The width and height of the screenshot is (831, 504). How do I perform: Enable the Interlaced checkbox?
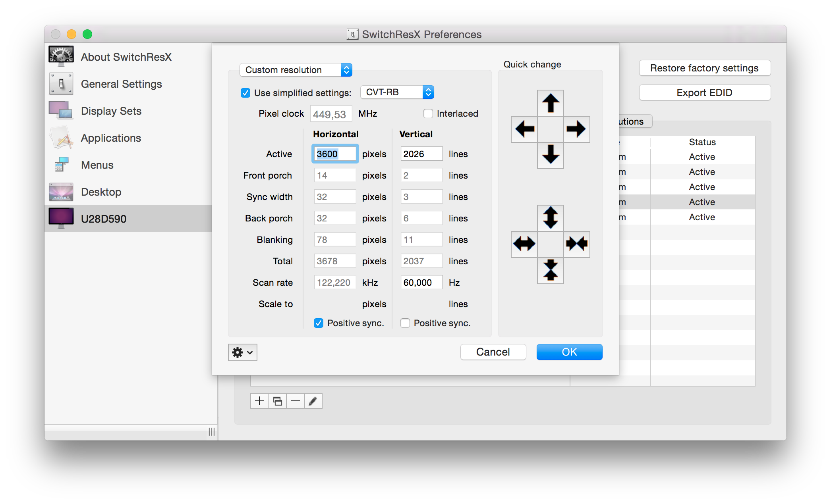(428, 114)
